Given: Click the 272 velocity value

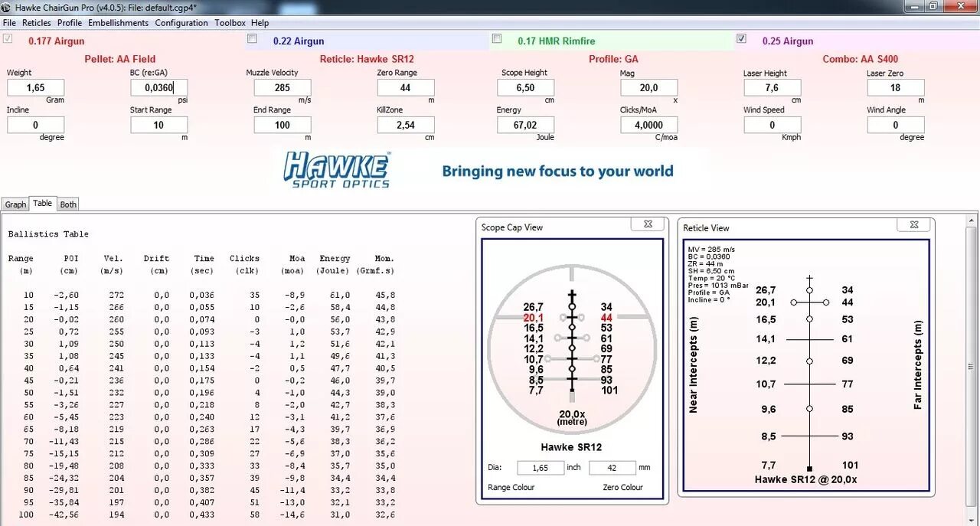Looking at the screenshot, I should click(117, 295).
